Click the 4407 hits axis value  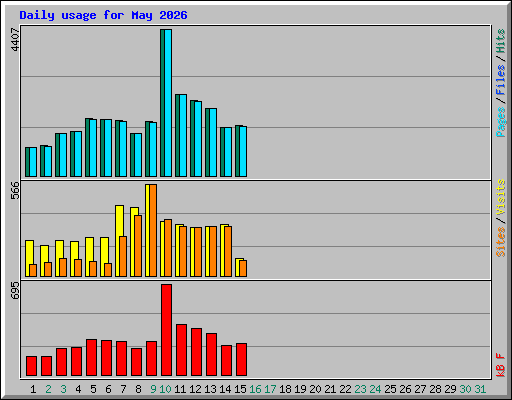(x=15, y=40)
